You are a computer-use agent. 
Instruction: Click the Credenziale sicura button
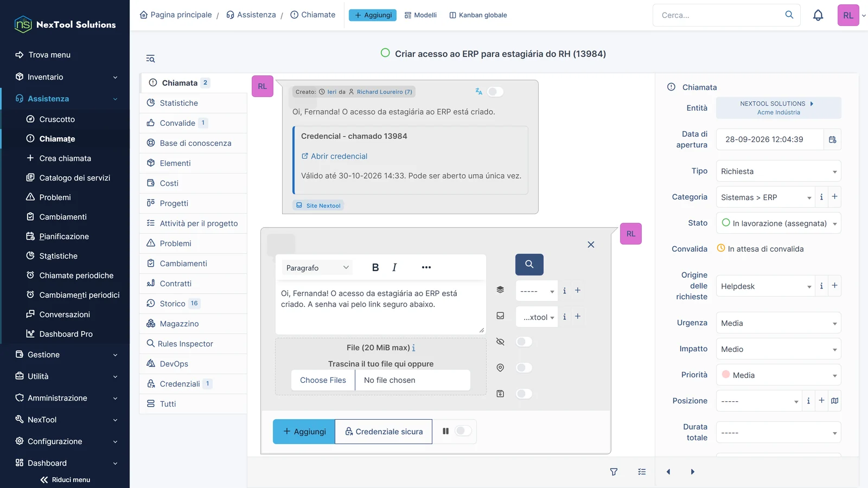[384, 432]
